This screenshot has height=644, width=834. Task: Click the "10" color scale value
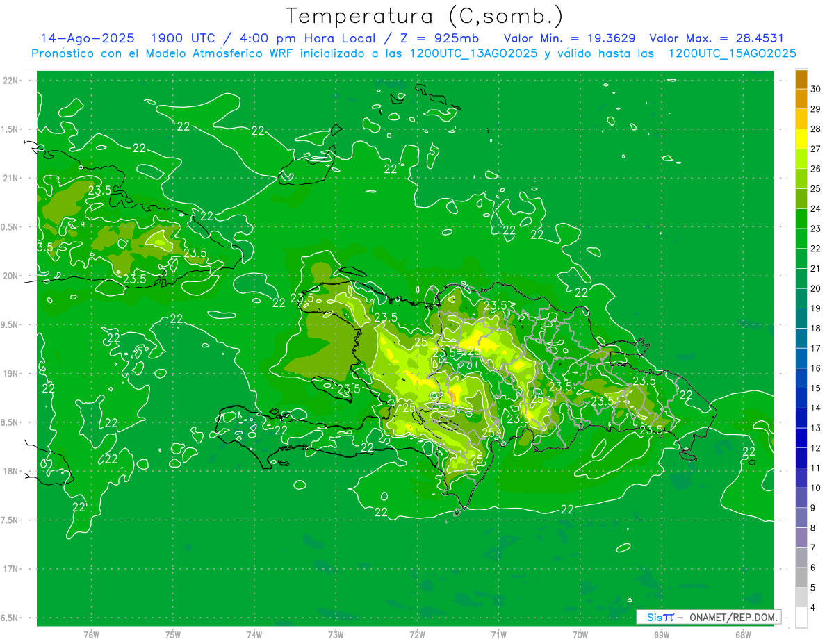[x=817, y=488]
